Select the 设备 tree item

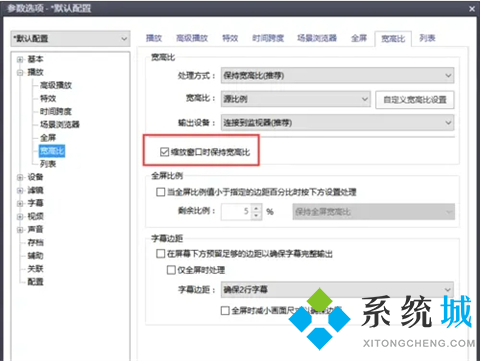tap(35, 177)
